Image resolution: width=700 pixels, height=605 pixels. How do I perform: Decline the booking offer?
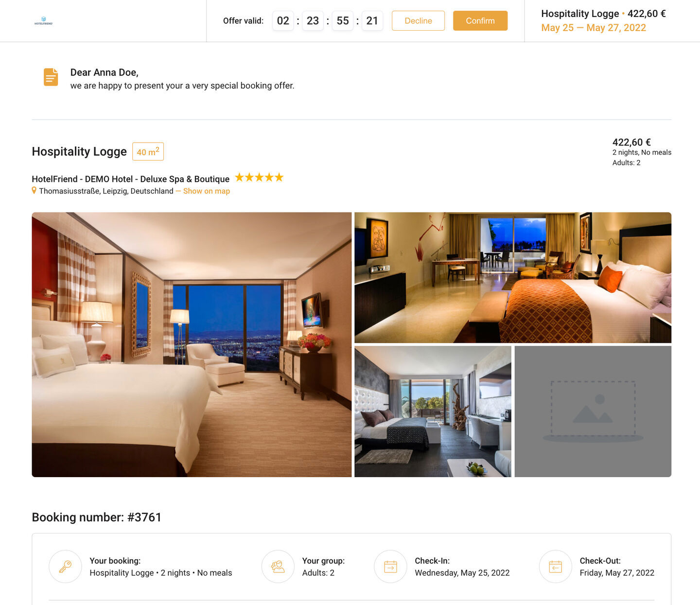tap(418, 20)
